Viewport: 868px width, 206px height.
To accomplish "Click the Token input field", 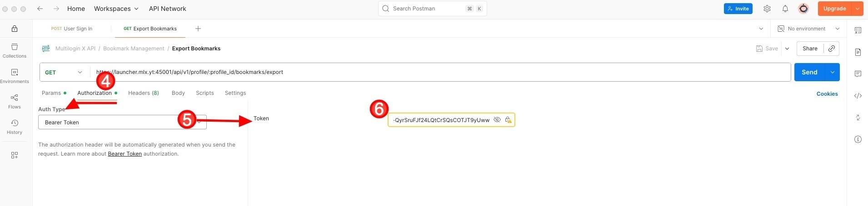I will (x=451, y=120).
